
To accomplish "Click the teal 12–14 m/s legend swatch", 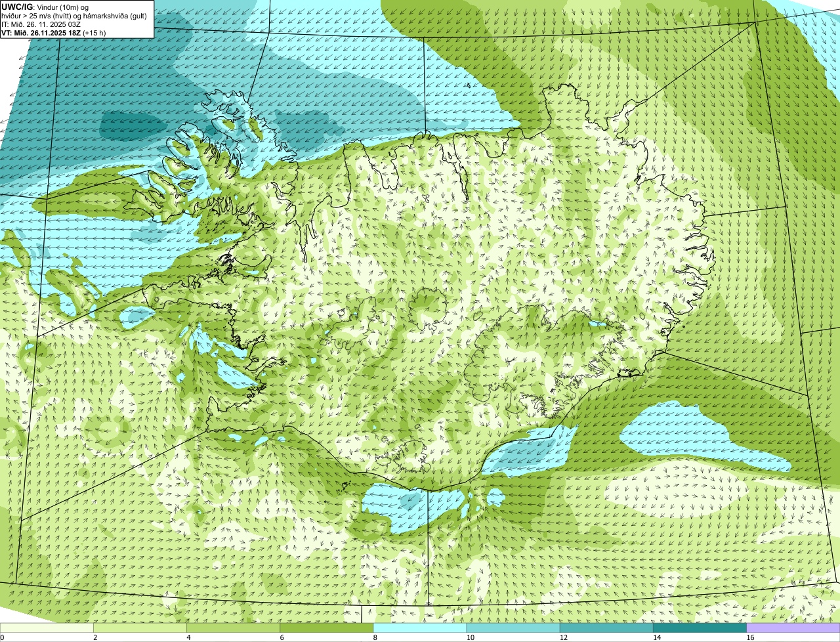I will [606, 628].
